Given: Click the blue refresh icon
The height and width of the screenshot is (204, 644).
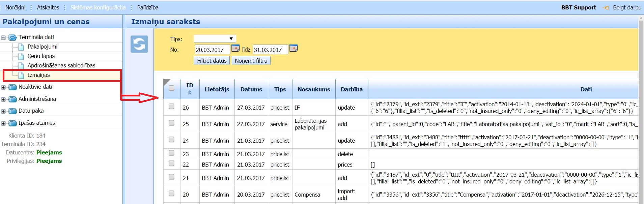Looking at the screenshot, I should click(x=139, y=44).
